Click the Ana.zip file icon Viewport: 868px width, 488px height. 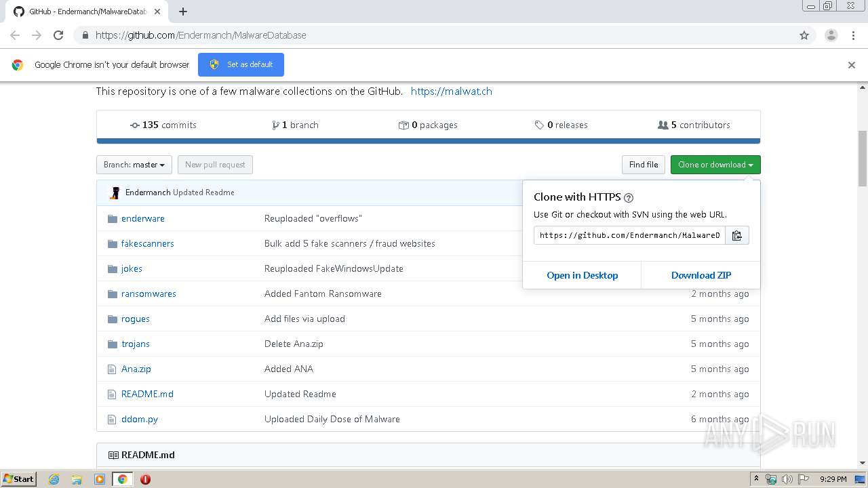click(113, 369)
